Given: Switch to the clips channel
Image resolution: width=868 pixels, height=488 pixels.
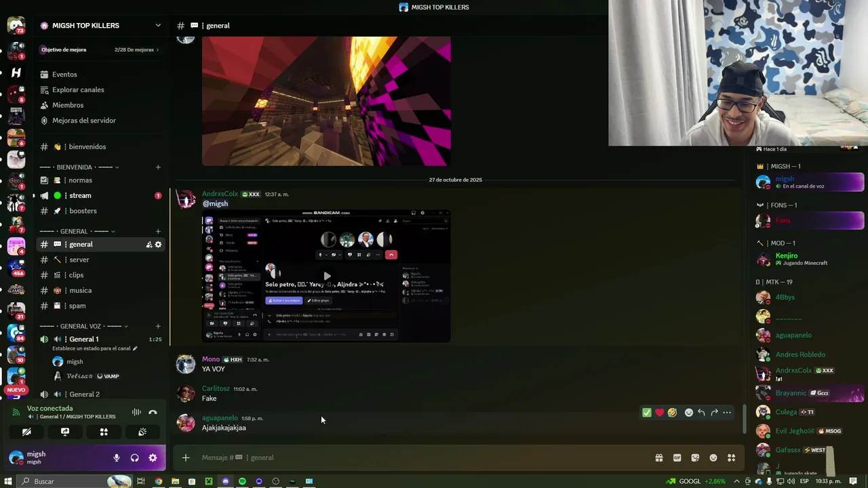Looking at the screenshot, I should [x=100, y=275].
